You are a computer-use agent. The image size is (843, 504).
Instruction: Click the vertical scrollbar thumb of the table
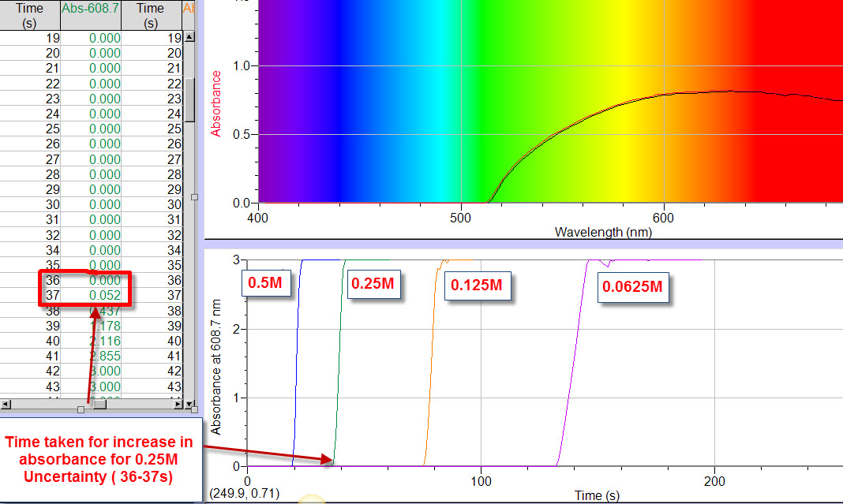click(189, 100)
